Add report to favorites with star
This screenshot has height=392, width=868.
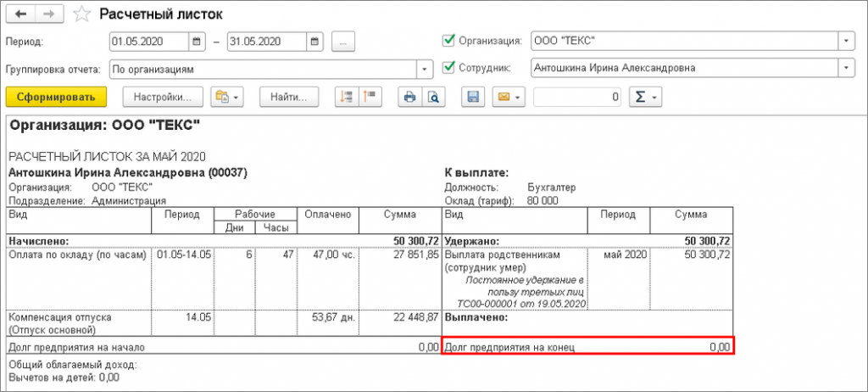click(81, 14)
